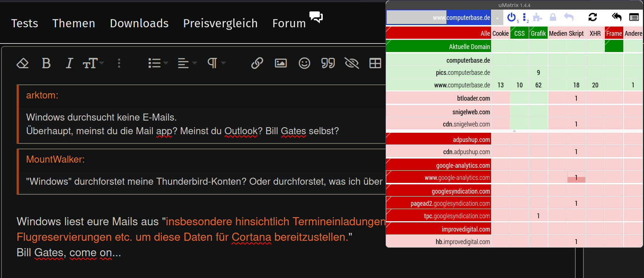Image resolution: width=644 pixels, height=278 pixels.
Task: Toggle the Medien column header
Action: click(558, 33)
